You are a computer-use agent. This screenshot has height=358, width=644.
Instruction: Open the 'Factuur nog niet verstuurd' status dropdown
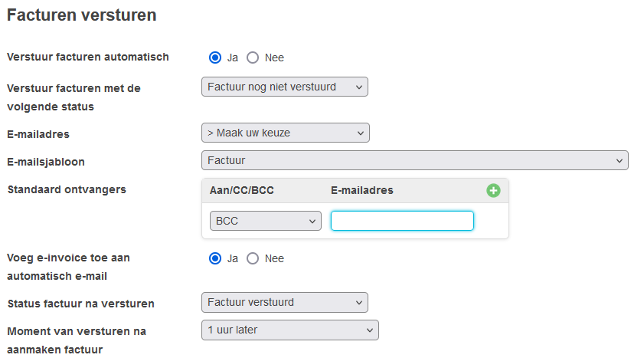[284, 87]
